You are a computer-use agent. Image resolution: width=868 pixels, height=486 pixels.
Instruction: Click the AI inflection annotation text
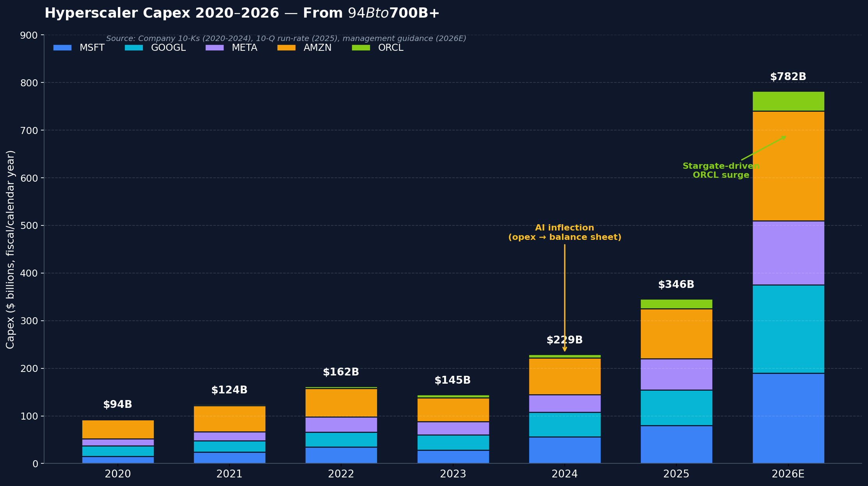(565, 233)
